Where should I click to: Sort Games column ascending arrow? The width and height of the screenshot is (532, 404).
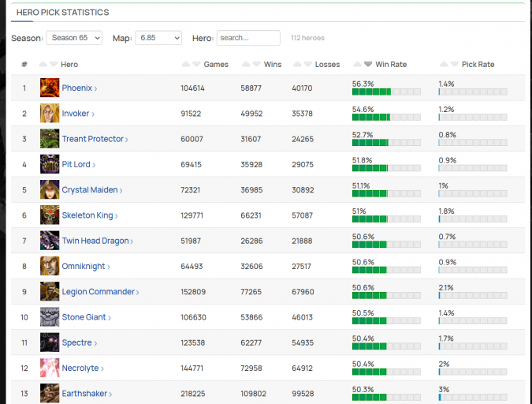pyautogui.click(x=185, y=64)
